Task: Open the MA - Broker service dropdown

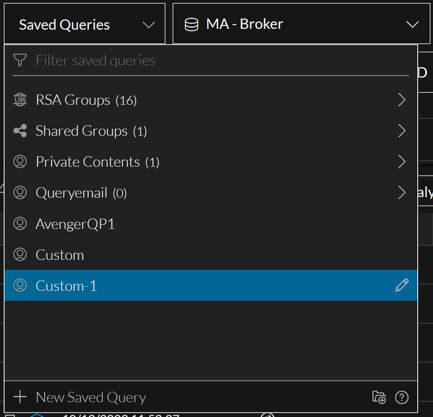Action: pyautogui.click(x=302, y=24)
